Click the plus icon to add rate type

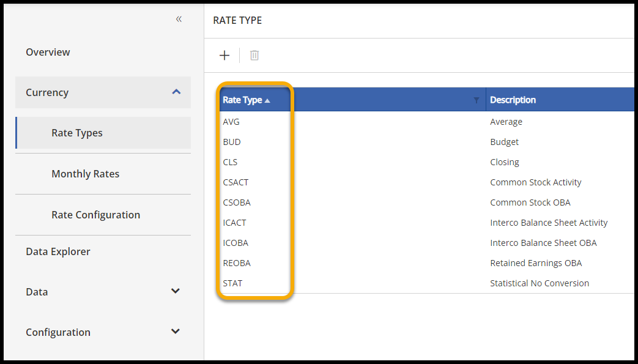[224, 56]
